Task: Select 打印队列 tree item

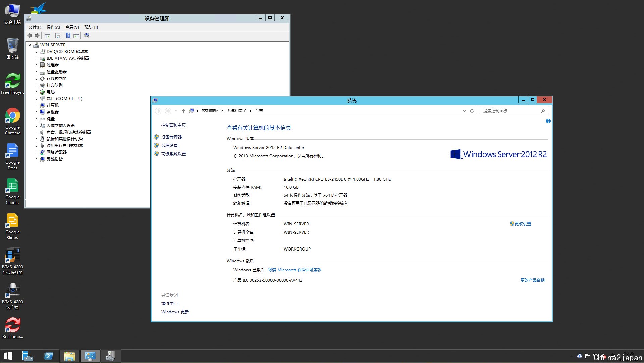Action: point(55,85)
